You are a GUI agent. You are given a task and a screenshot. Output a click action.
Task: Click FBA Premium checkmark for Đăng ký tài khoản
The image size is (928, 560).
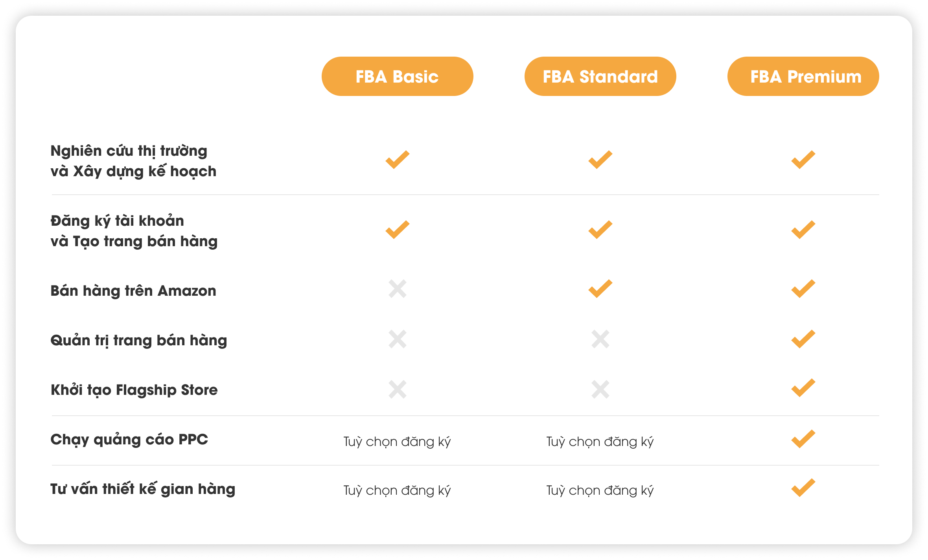803,230
